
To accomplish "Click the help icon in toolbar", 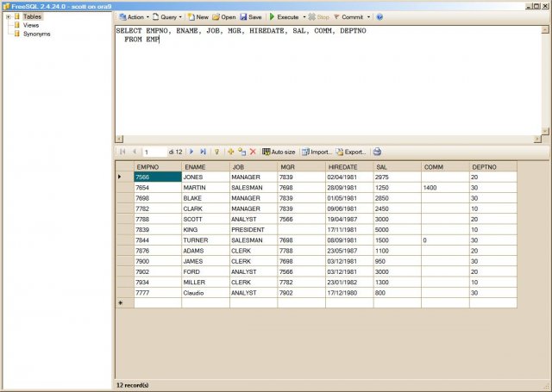I will coord(379,16).
